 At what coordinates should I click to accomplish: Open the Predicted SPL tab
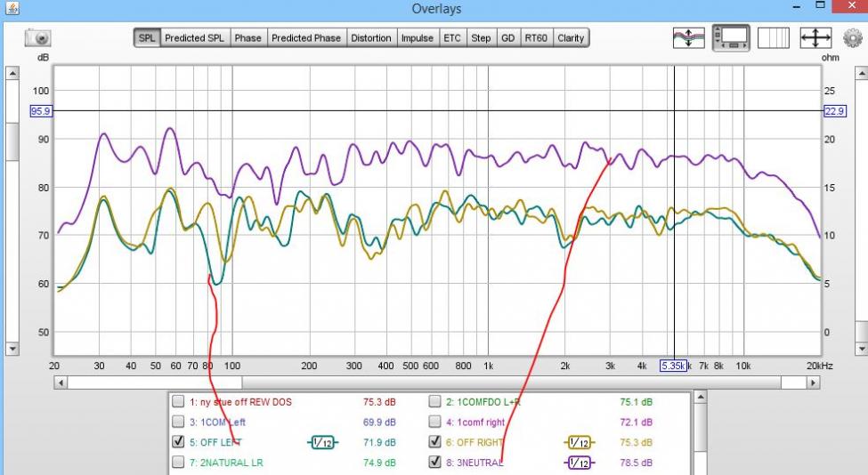pos(194,38)
